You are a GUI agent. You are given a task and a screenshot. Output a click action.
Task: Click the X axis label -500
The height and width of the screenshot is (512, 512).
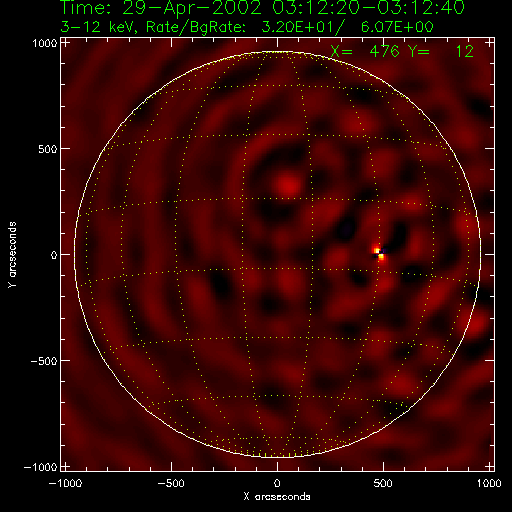coord(171,483)
